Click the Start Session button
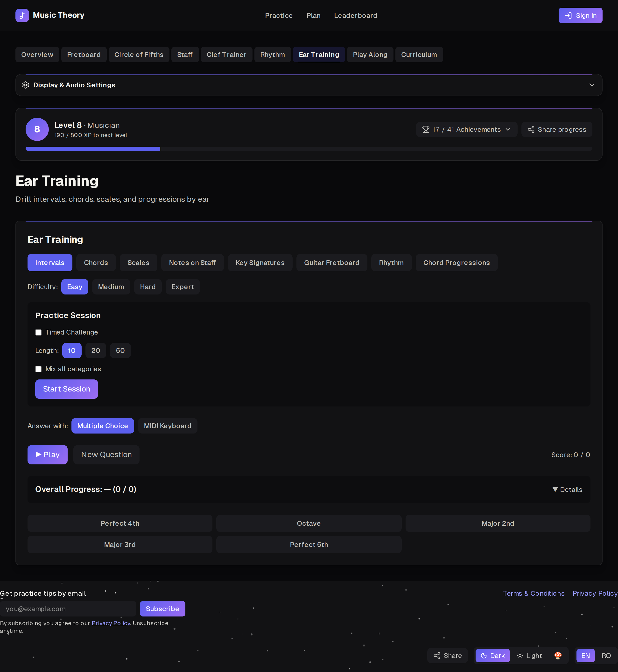 67,389
